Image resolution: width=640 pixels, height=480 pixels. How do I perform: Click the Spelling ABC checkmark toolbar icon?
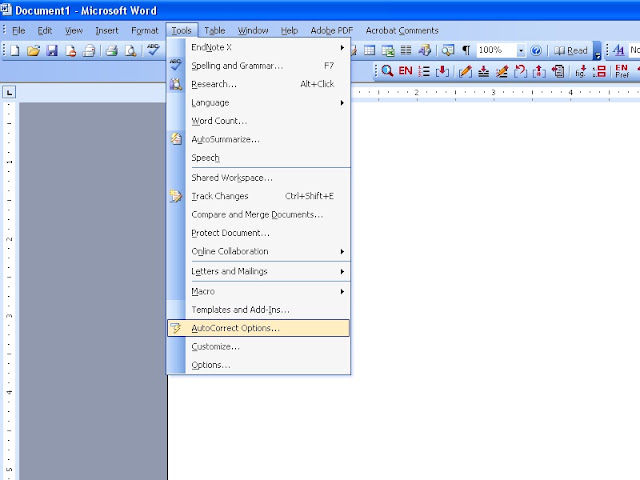[153, 50]
